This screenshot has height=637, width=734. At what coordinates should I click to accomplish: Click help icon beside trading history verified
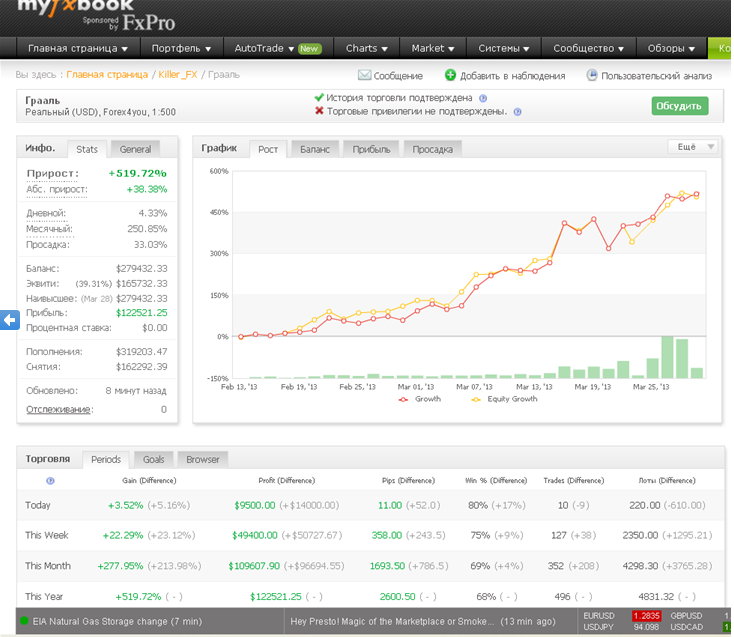(x=483, y=98)
